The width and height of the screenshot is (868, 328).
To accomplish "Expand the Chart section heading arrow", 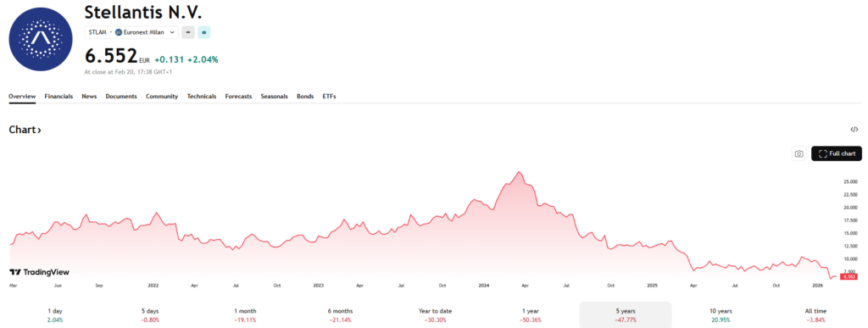I will [39, 131].
